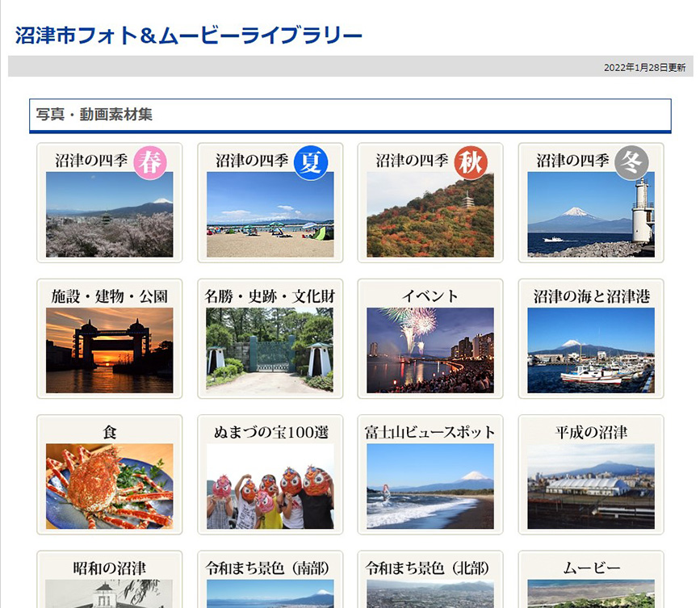Click the 2022年1月28日更新 date text

pyautogui.click(x=644, y=67)
